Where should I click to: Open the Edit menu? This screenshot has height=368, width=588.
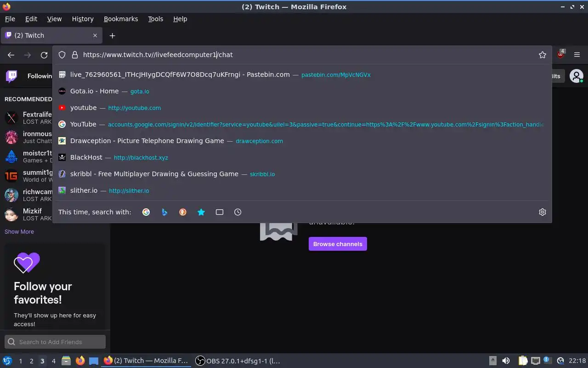coord(31,19)
